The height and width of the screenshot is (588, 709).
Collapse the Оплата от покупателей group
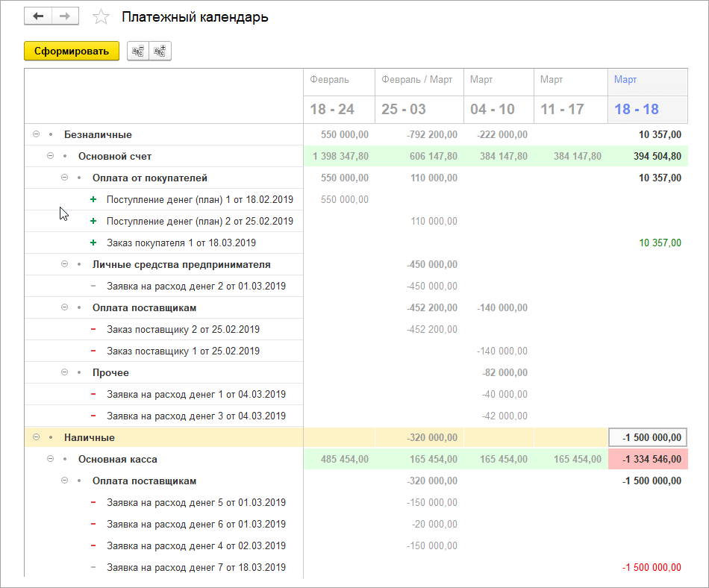tap(65, 178)
